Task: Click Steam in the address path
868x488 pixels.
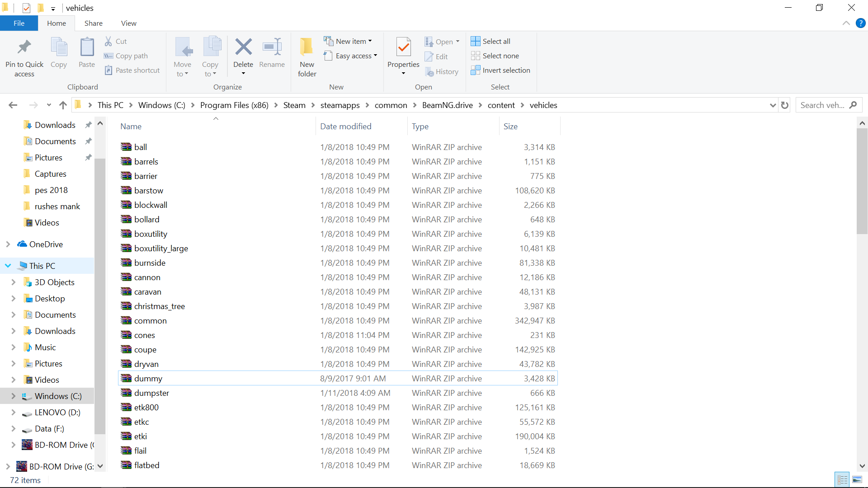Action: click(x=294, y=105)
